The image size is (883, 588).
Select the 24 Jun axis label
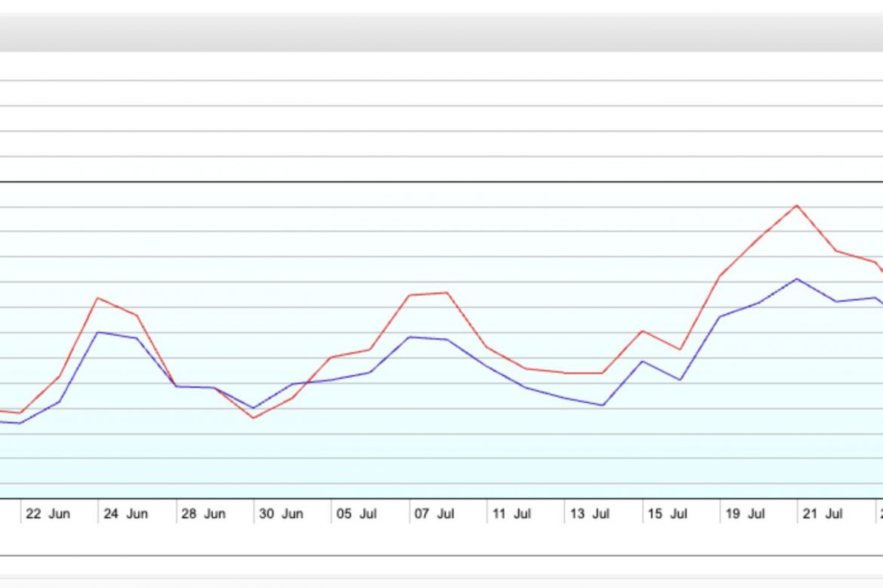pyautogui.click(x=125, y=514)
